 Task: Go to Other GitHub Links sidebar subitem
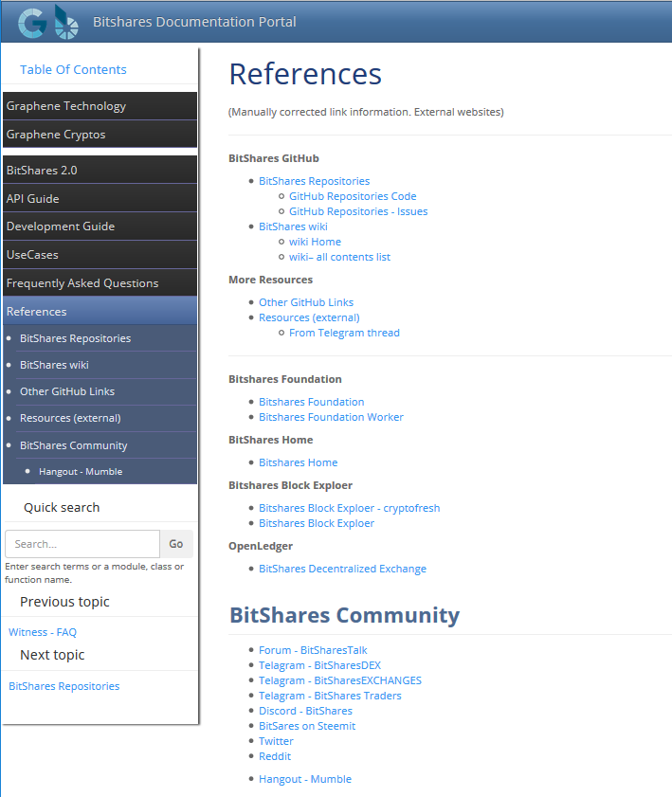click(x=67, y=391)
